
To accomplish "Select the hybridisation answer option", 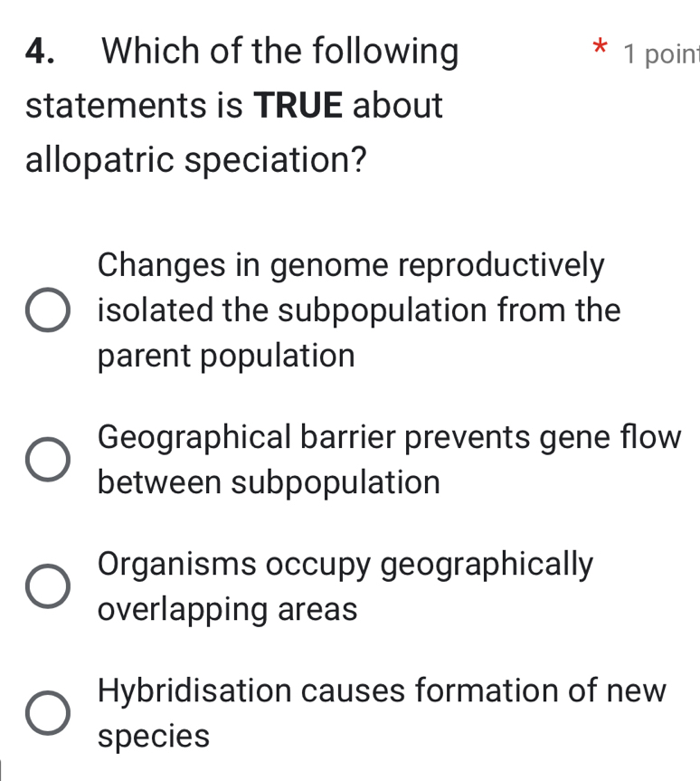I will click(49, 713).
